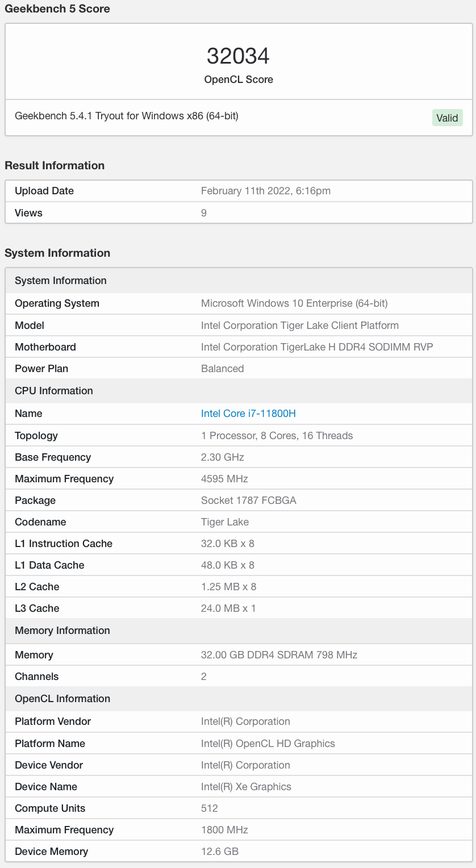The height and width of the screenshot is (868, 476).
Task: Click the Valid status badge
Action: [447, 118]
